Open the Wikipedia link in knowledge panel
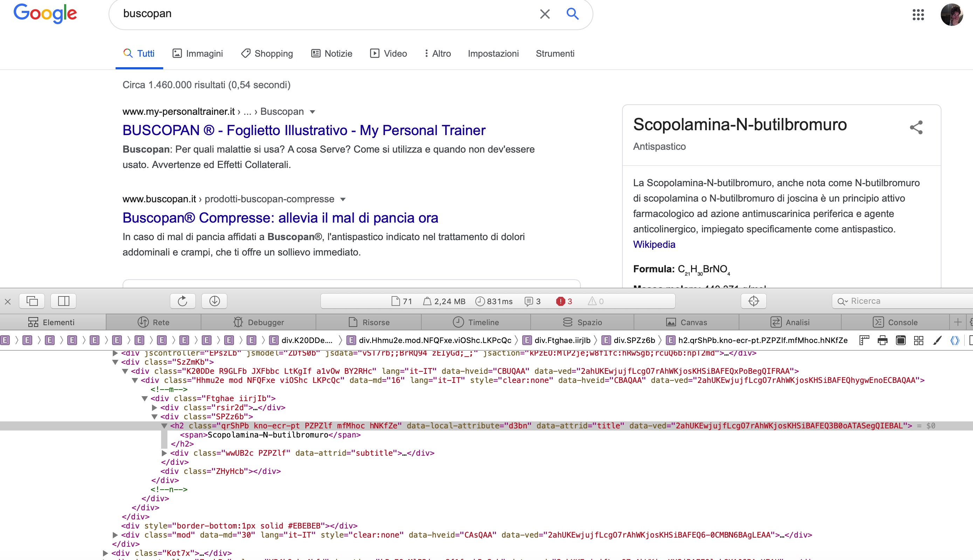Image resolution: width=973 pixels, height=560 pixels. pos(654,244)
